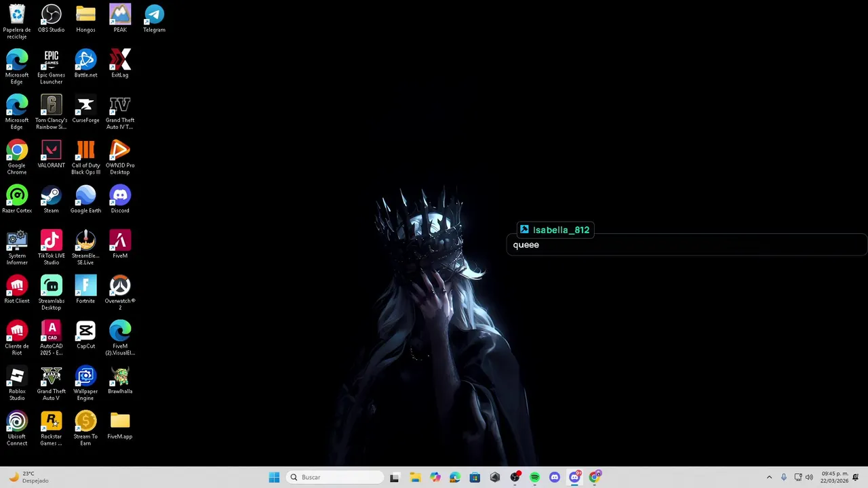Click the "queee" chat message

526,245
